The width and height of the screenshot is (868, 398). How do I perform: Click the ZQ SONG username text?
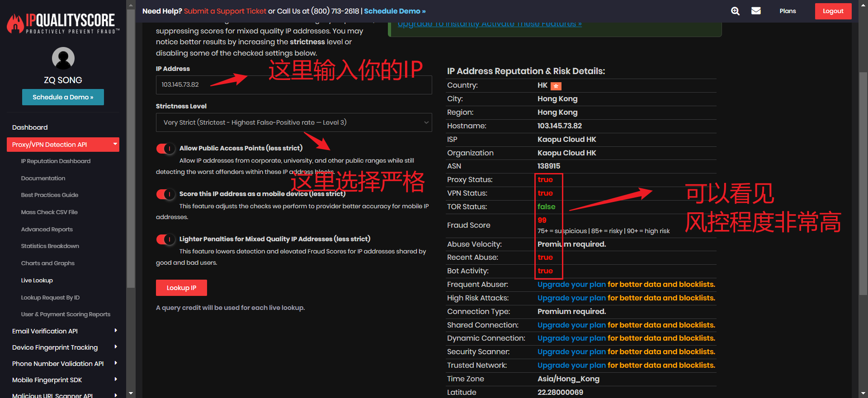point(63,80)
